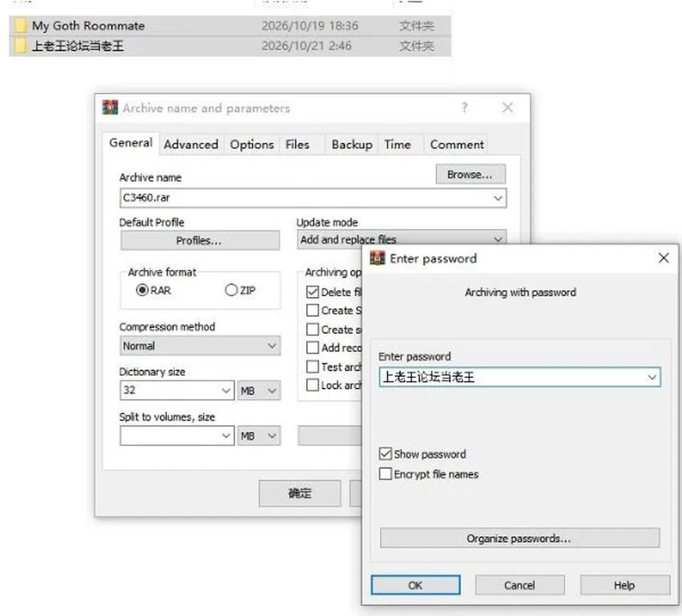Uncheck the Delete files after archiving option

point(313,291)
